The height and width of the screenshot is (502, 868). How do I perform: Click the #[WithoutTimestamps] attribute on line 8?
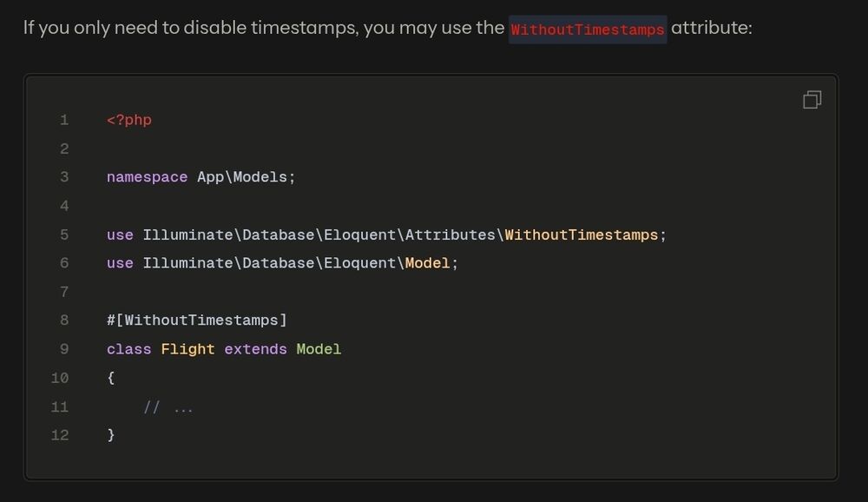point(196,320)
